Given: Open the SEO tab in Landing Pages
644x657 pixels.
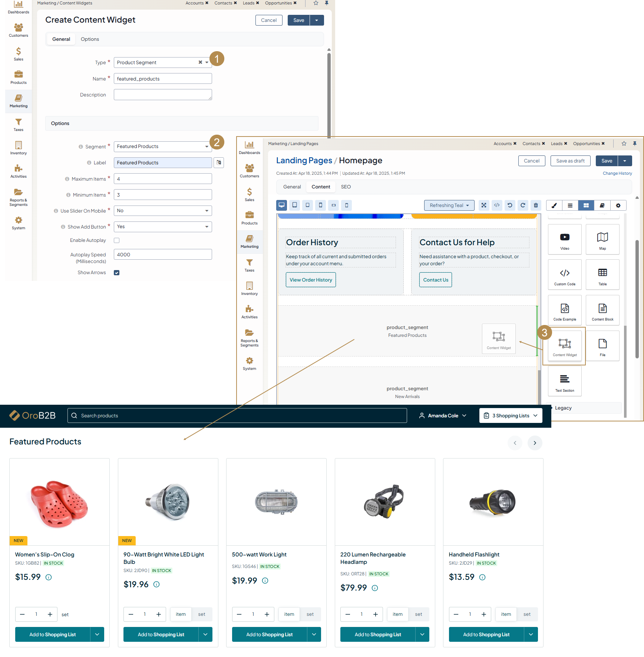Looking at the screenshot, I should pos(346,187).
